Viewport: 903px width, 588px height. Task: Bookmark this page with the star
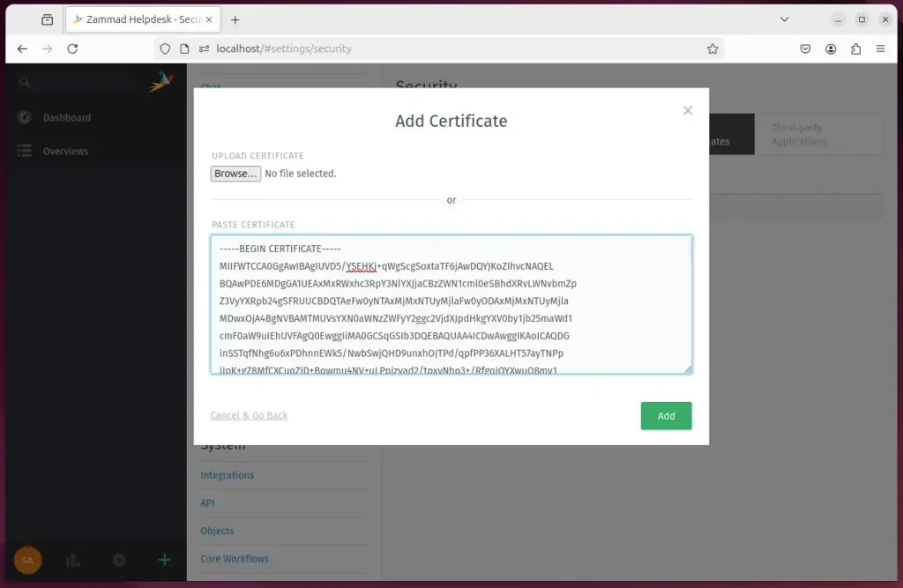point(713,49)
